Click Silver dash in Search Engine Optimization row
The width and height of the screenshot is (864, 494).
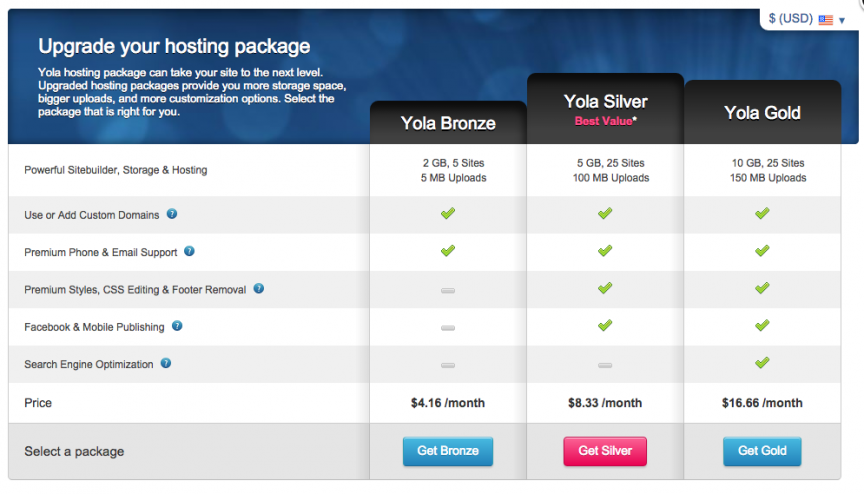[x=605, y=365]
